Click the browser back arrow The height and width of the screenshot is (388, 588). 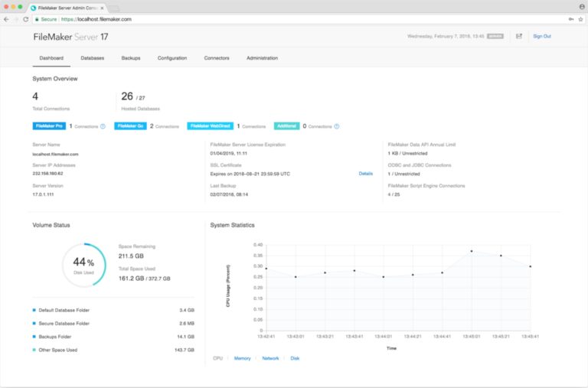coord(6,19)
